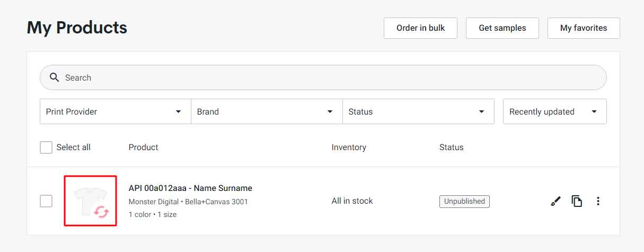The width and height of the screenshot is (644, 252).
Task: Click the Product column header
Action: tap(144, 147)
